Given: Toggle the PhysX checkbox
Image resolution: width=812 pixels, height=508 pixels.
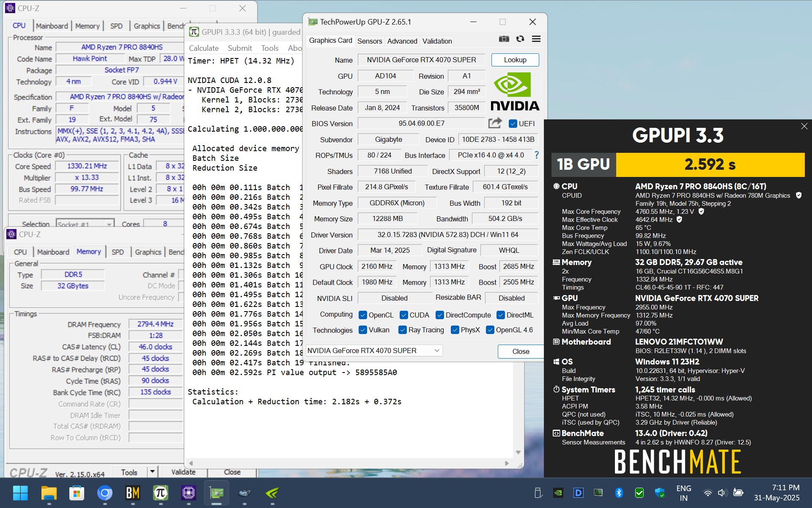Looking at the screenshot, I should pos(455,330).
